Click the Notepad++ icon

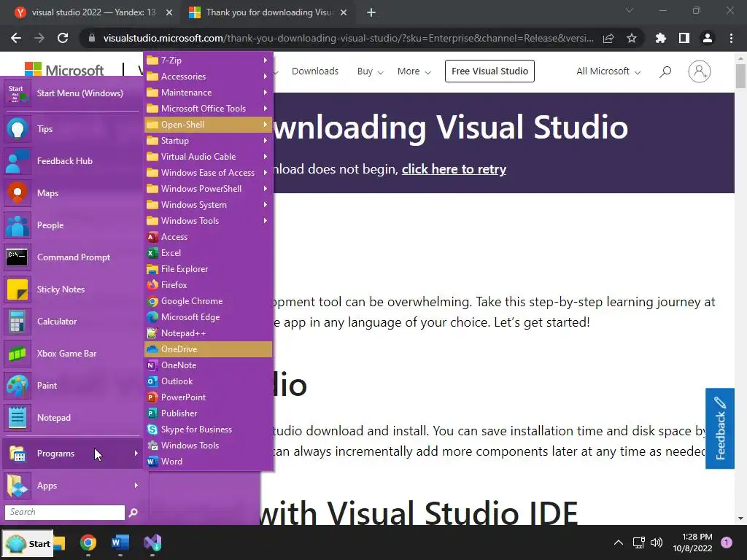click(152, 332)
